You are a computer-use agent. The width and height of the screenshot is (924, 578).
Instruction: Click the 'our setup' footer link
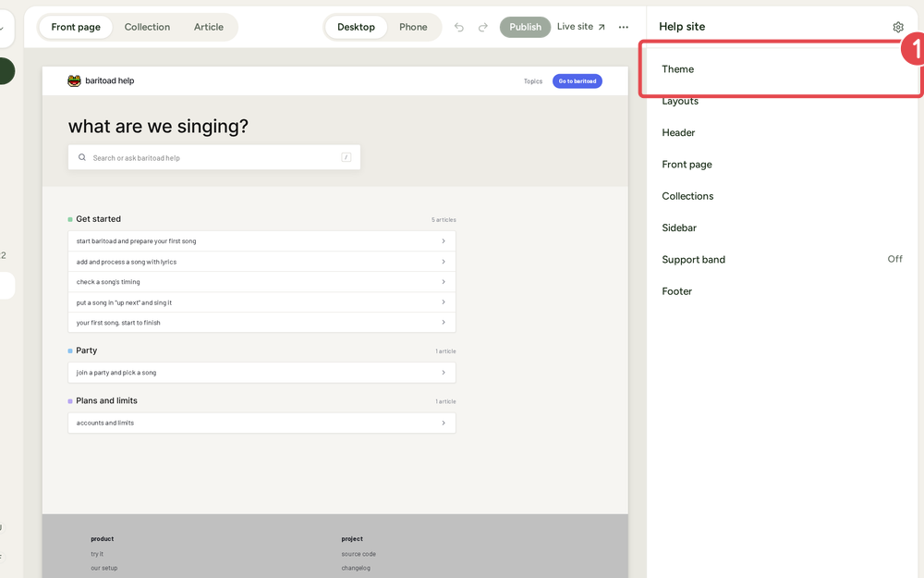click(103, 568)
